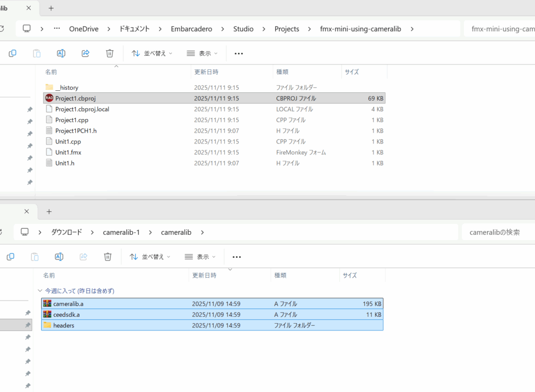535x392 pixels.
Task: Select the ceedsdk.a file
Action: [66, 315]
